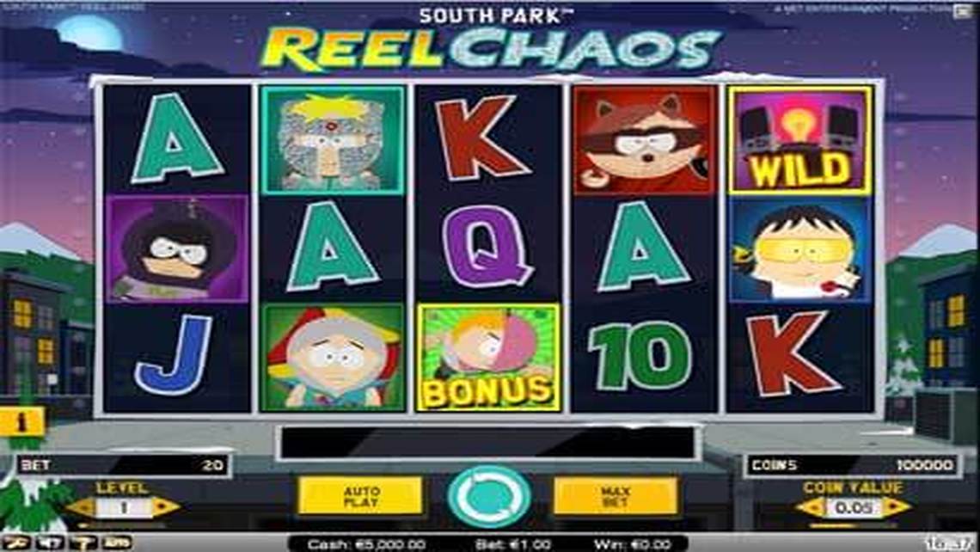Increase the bet level arrow
This screenshot has height=552, width=980.
tap(166, 507)
